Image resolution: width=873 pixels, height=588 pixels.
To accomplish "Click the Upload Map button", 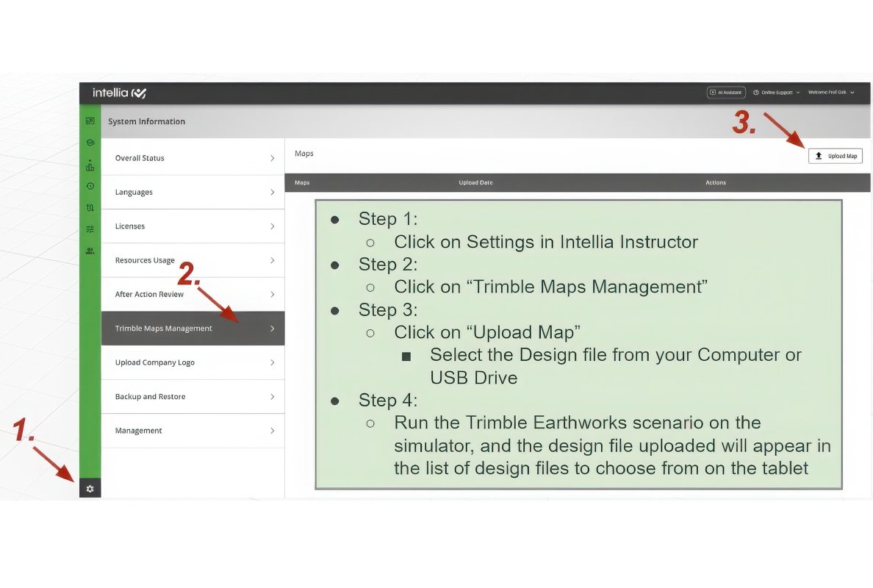I will (835, 156).
